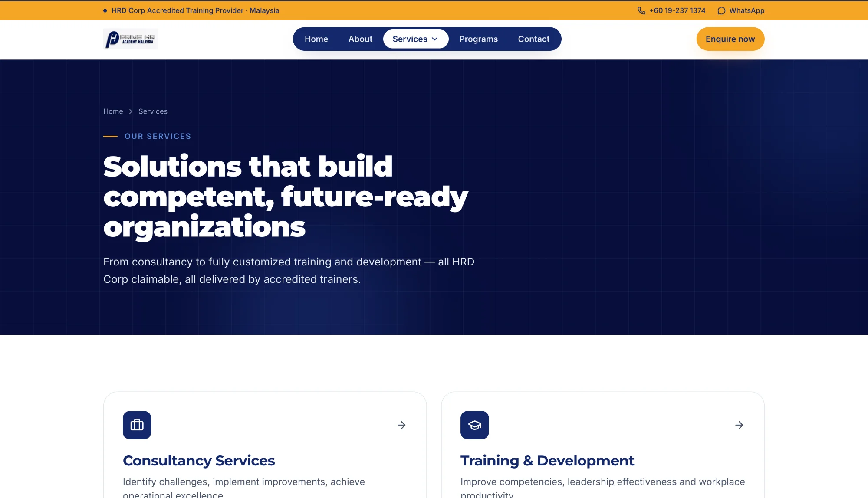868x498 pixels.
Task: Expand the Services dropdown chevron
Action: coord(434,39)
